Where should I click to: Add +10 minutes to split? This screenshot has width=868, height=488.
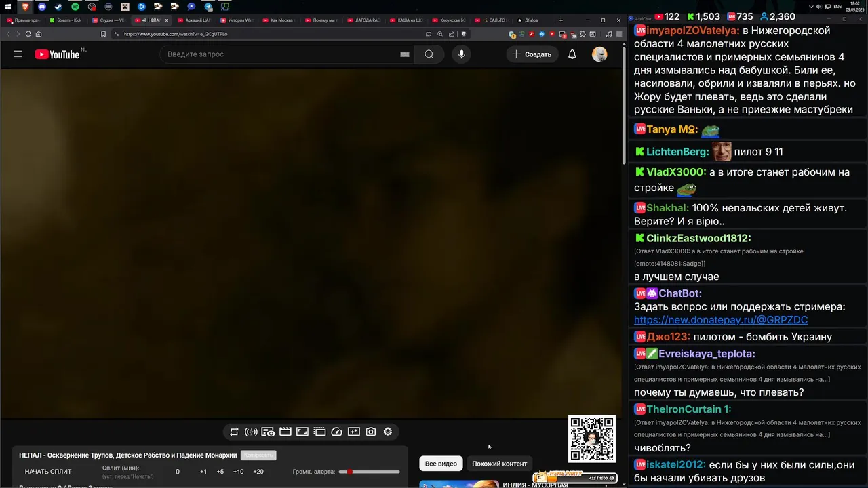point(239,472)
